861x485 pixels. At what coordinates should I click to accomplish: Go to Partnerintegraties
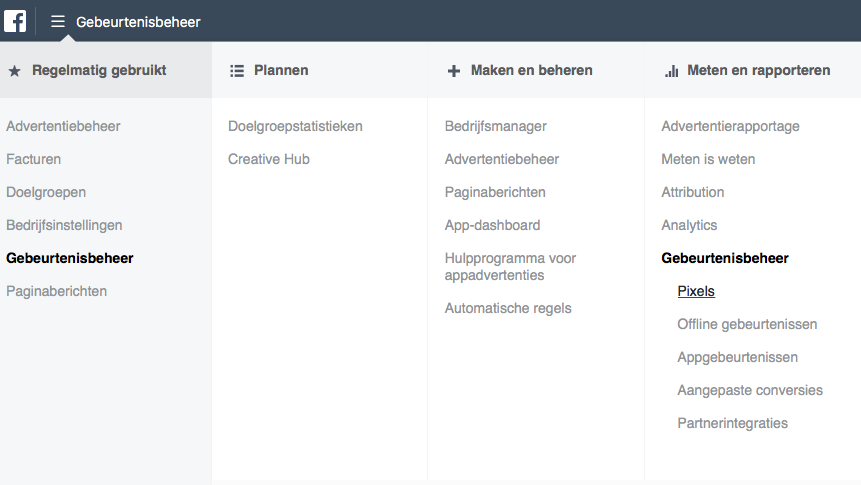[x=732, y=423]
